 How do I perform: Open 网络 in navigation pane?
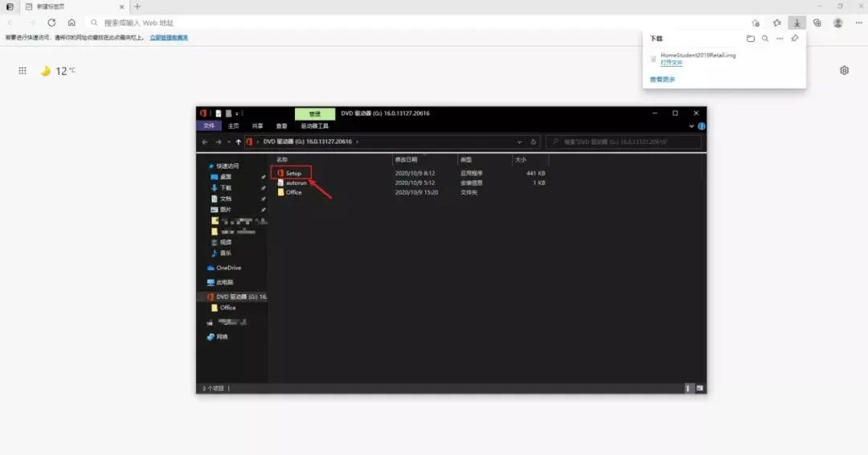pyautogui.click(x=217, y=337)
